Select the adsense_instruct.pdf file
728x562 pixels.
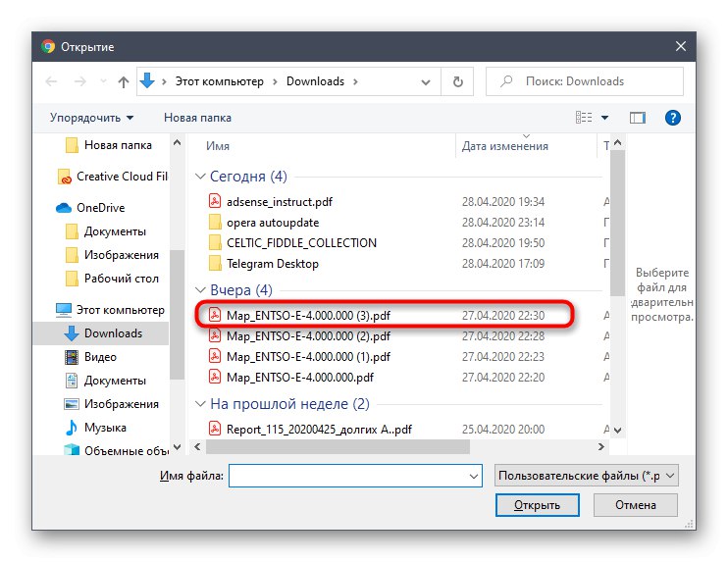[x=280, y=202]
